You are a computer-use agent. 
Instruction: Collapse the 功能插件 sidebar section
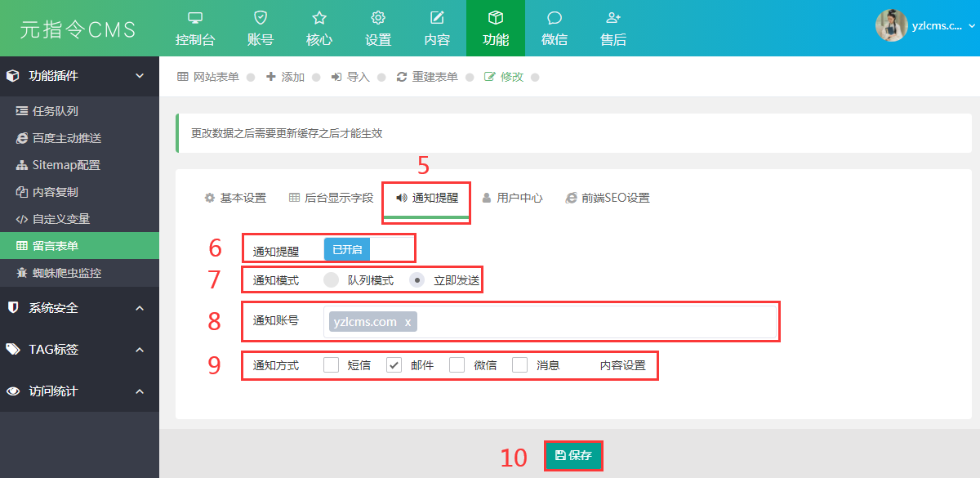tap(140, 75)
